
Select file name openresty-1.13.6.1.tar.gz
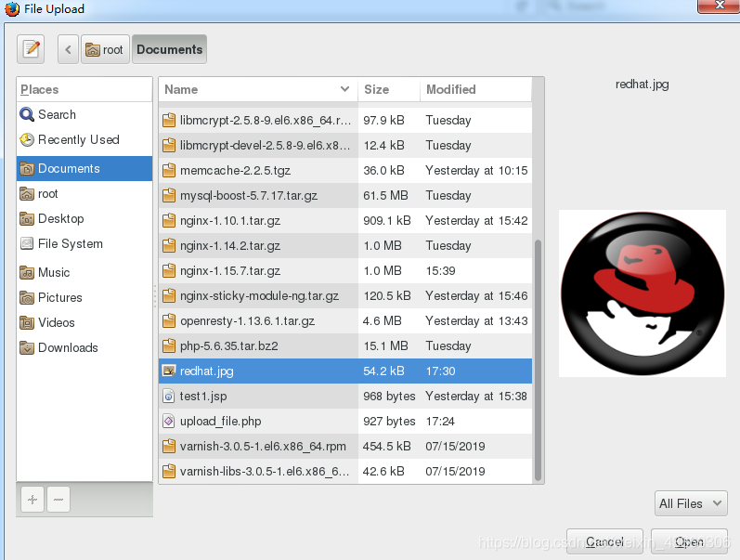click(x=247, y=321)
